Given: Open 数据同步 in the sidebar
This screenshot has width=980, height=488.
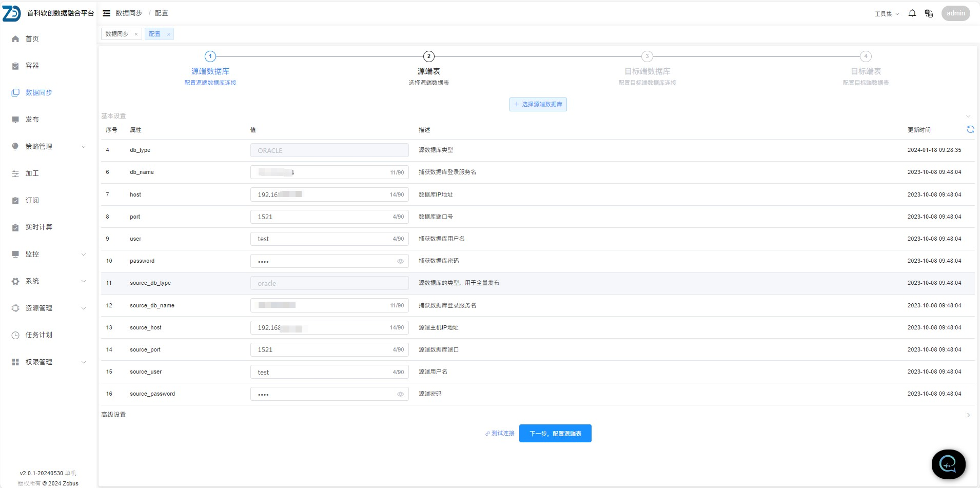Looking at the screenshot, I should point(39,93).
